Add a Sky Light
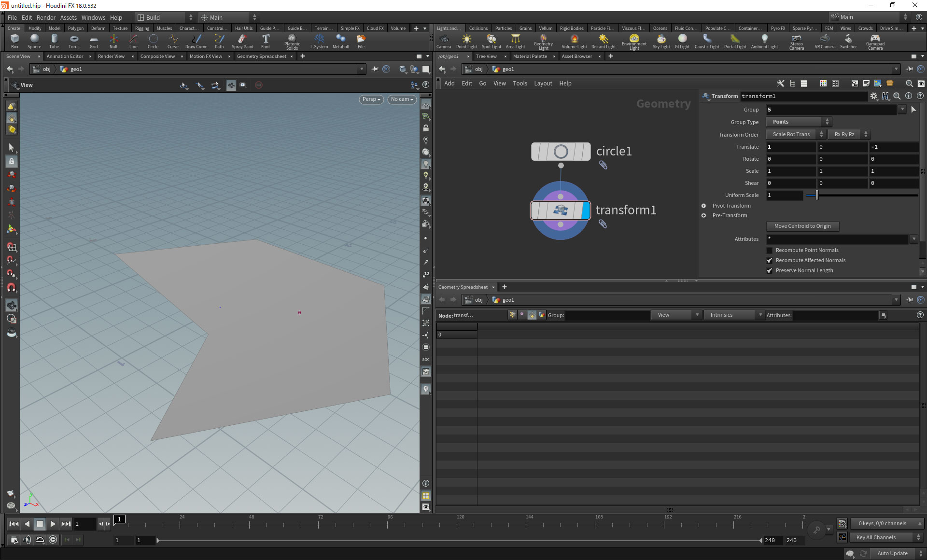Image resolution: width=927 pixels, height=560 pixels. (x=661, y=42)
